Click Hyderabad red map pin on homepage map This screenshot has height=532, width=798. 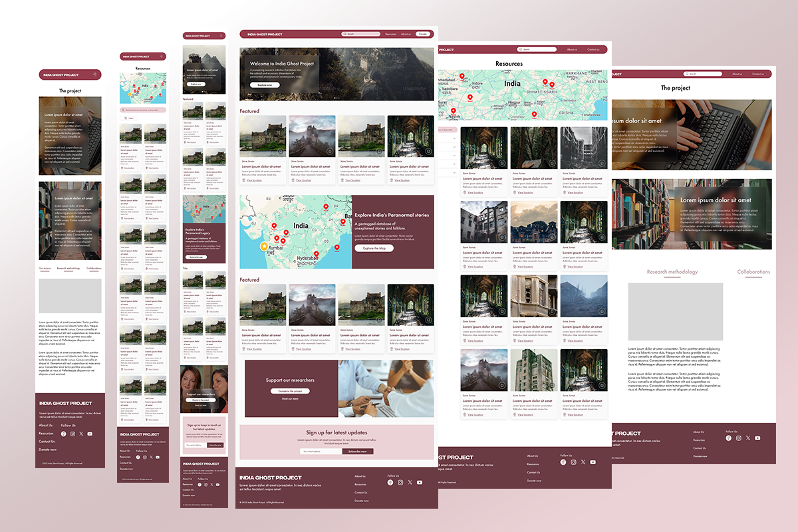316,253
